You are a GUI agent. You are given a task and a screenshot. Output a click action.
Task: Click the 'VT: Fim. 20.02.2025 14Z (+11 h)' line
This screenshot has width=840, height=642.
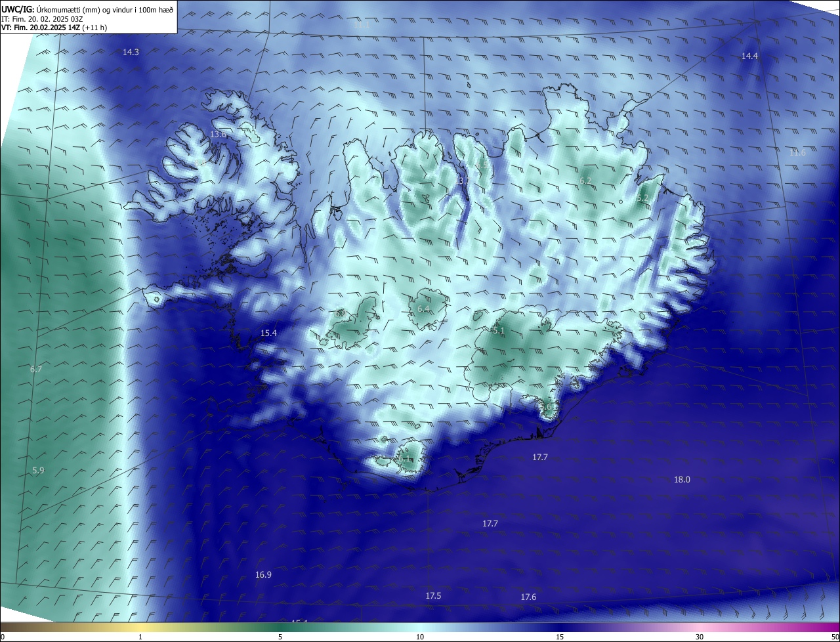[x=54, y=28]
